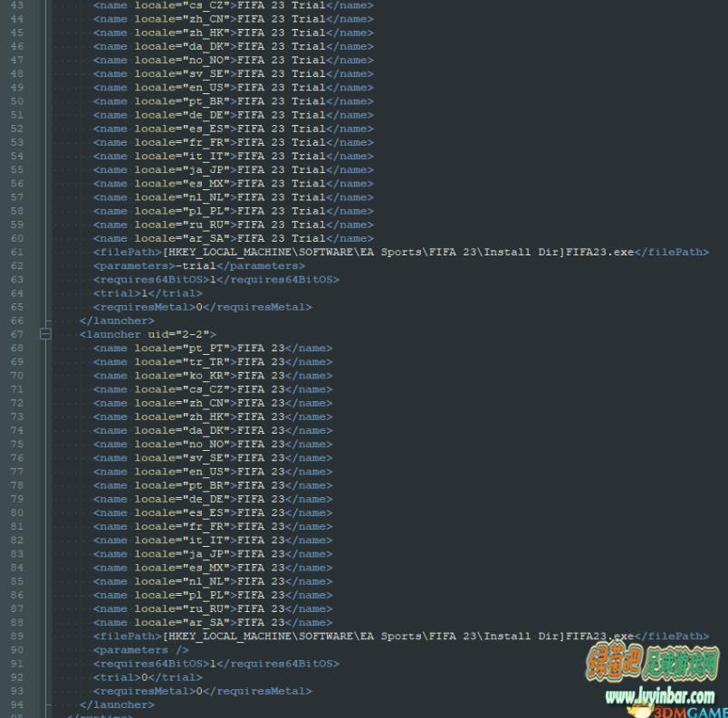Click the da_DK "FIFA 23 Trial" line 46
728x718 pixels.
click(234, 46)
